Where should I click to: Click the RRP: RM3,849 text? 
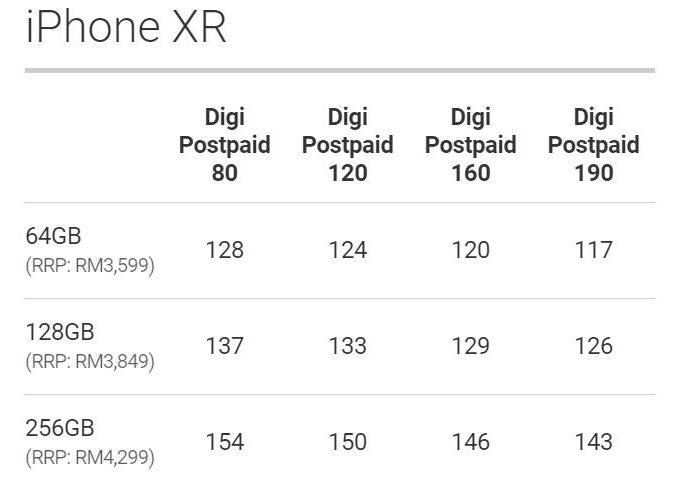tap(90, 362)
